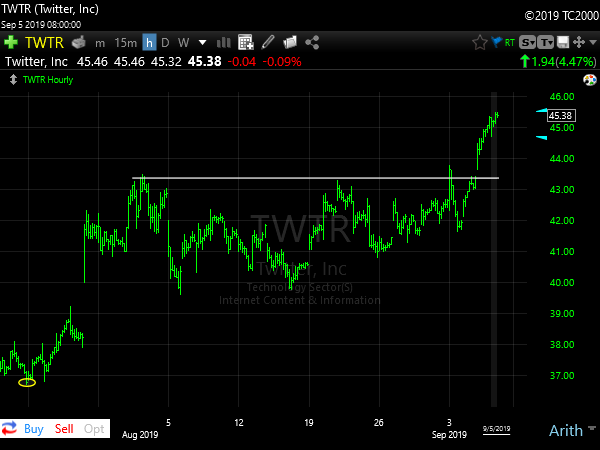Viewport: 600px width, 450px height.
Task: Click the Twitter, Inc company name
Action: click(36, 62)
